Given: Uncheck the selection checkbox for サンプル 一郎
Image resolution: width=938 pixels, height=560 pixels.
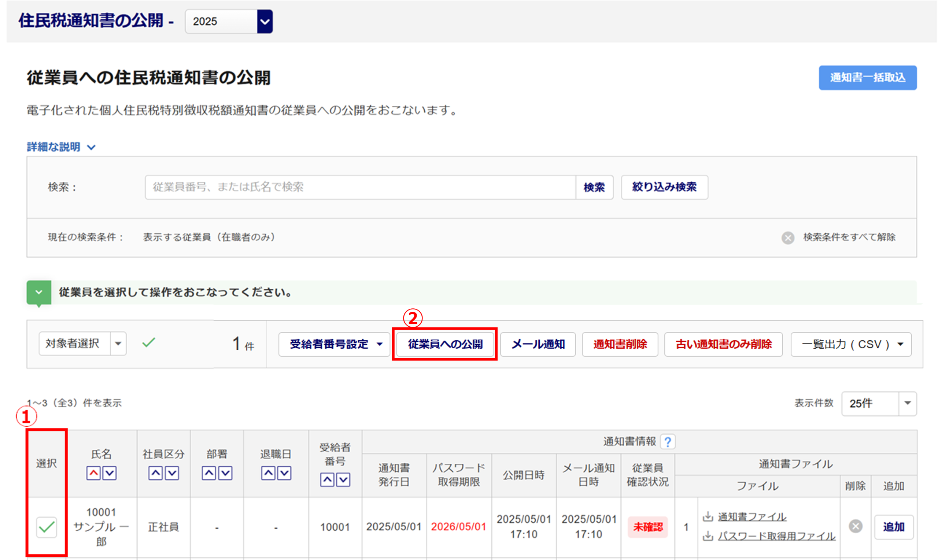Looking at the screenshot, I should [47, 527].
